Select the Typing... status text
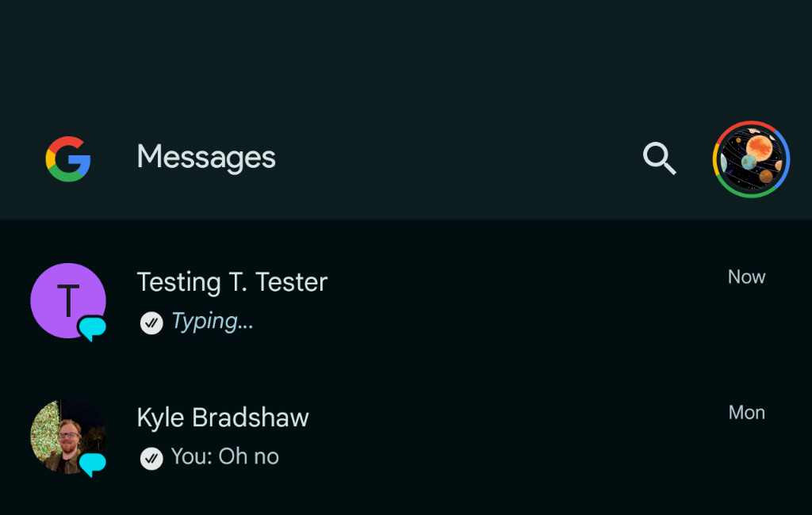Screen dimensions: 812x515 [x=211, y=322]
